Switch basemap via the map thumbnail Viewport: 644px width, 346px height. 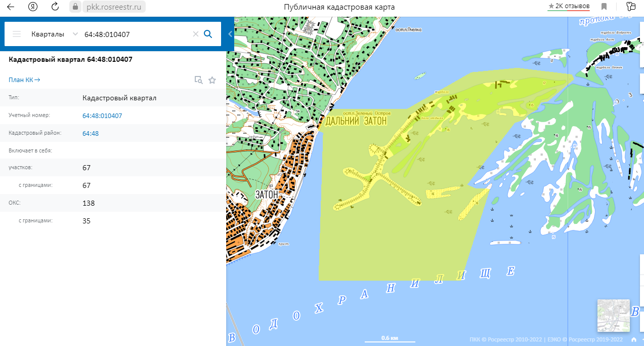click(x=614, y=316)
